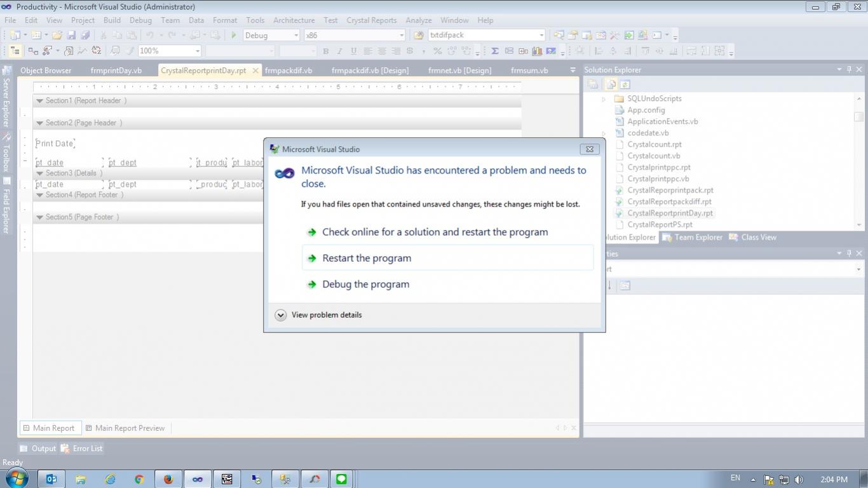Switch to Object Browser tab
Viewport: 868px width, 488px height.
click(46, 71)
